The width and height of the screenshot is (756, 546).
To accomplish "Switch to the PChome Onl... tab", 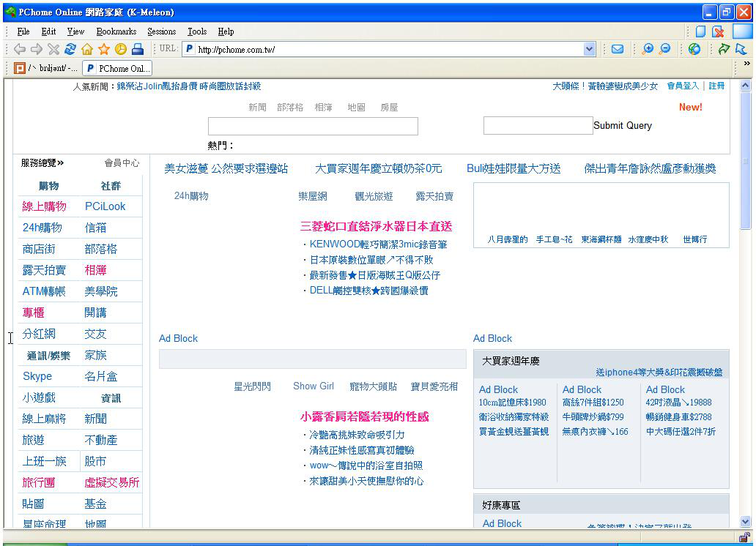I will [117, 69].
